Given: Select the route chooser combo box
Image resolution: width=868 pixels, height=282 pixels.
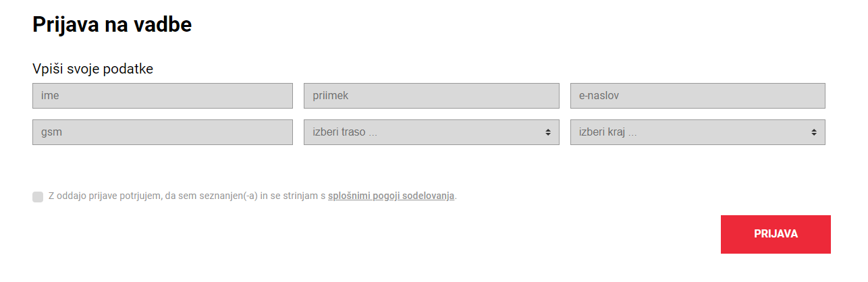Looking at the screenshot, I should (x=431, y=132).
